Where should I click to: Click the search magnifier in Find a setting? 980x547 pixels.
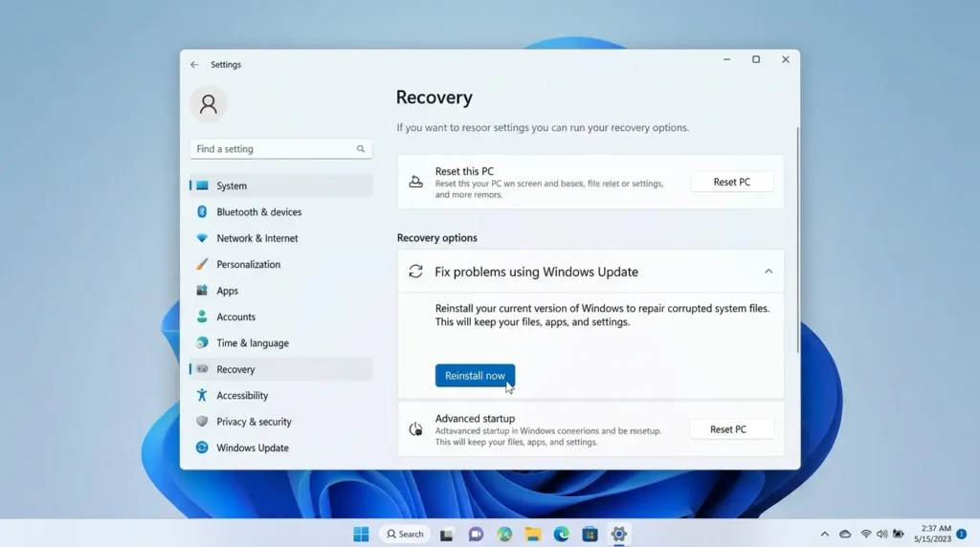coord(361,148)
